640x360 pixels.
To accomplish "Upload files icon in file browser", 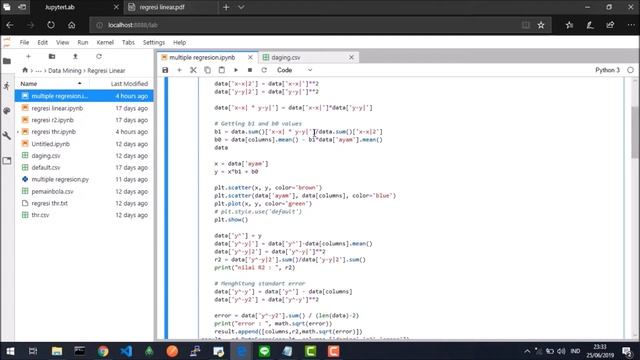I will [75, 56].
